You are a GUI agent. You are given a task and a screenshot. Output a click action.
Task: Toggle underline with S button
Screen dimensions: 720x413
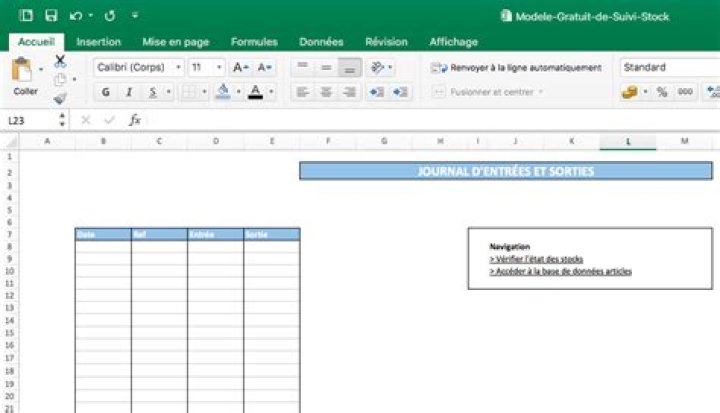[152, 92]
